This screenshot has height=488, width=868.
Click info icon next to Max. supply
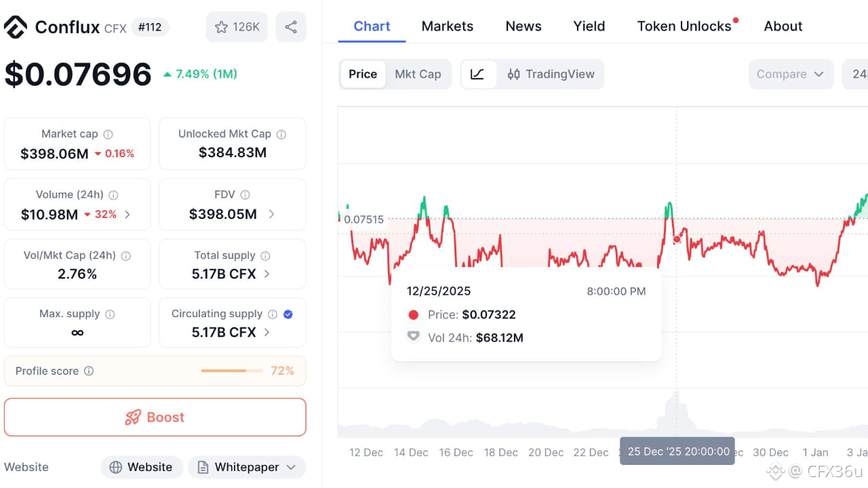[110, 314]
